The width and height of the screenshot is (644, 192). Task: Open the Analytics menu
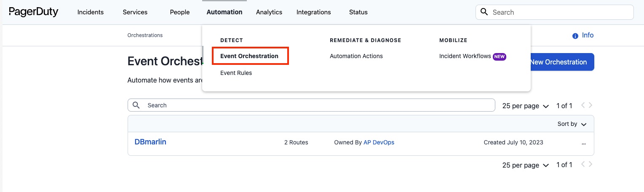click(x=269, y=12)
